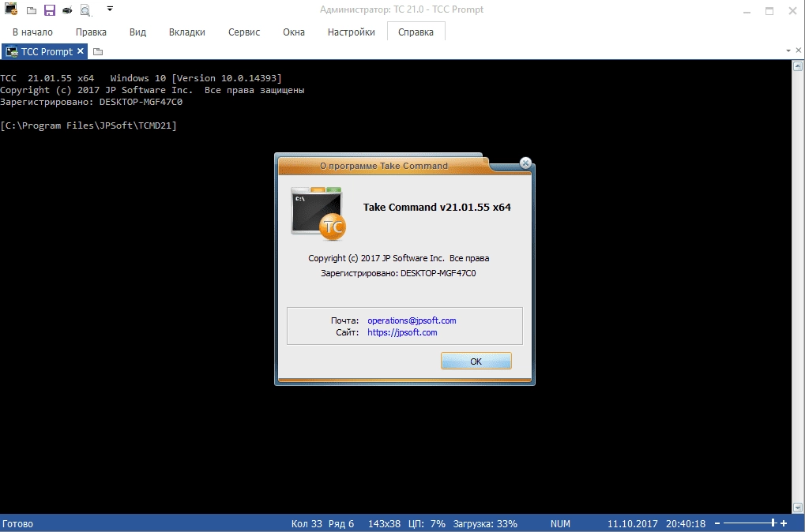805x532 pixels.
Task: Click the «Take Command v21.01.55 x64» version text
Action: [437, 208]
